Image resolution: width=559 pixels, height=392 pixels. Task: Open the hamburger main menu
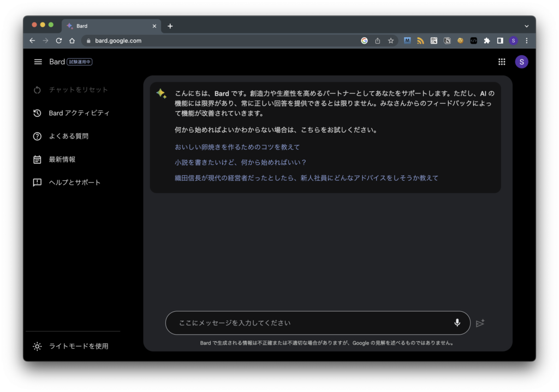pyautogui.click(x=38, y=62)
